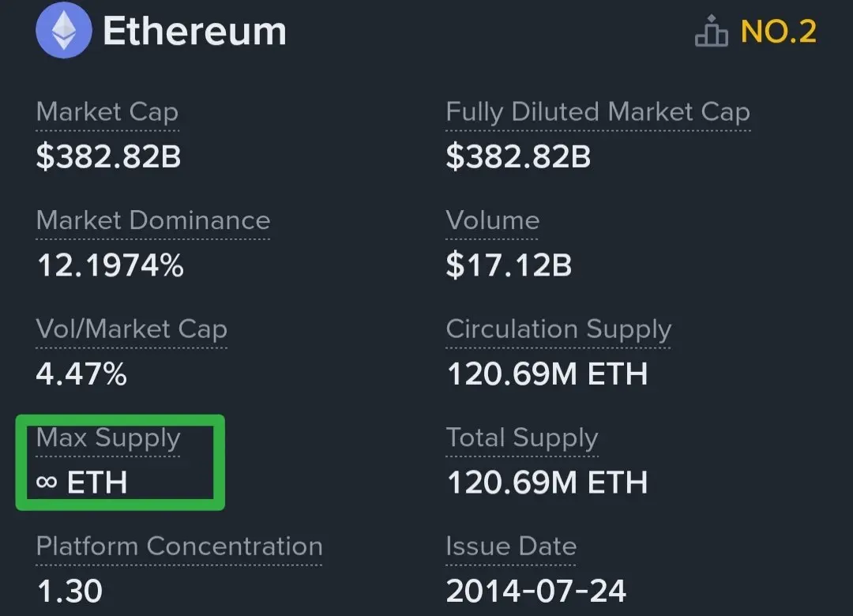The width and height of the screenshot is (853, 616).
Task: Open the Platform Concentration label info
Action: (179, 547)
